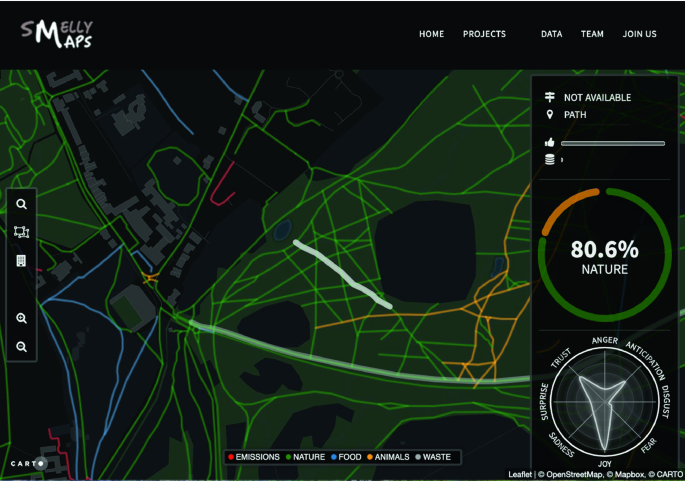Zoom in with the magnifier plus icon
685x481 pixels.
(21, 318)
